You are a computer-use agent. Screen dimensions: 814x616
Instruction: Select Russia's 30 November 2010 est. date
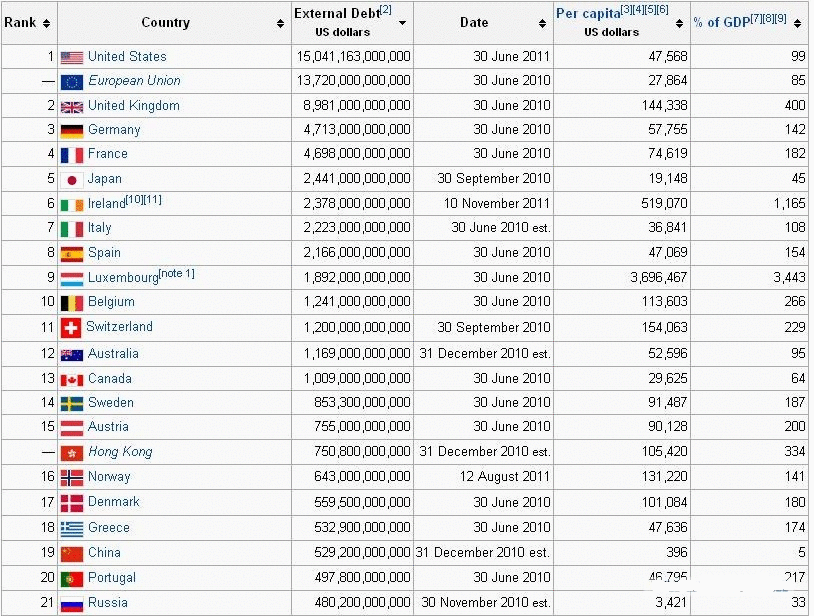pos(486,603)
